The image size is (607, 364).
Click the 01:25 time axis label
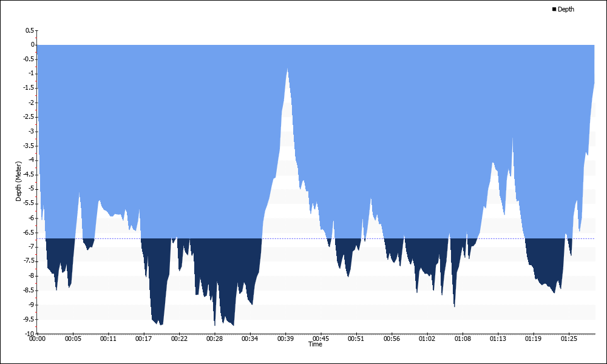click(x=569, y=339)
